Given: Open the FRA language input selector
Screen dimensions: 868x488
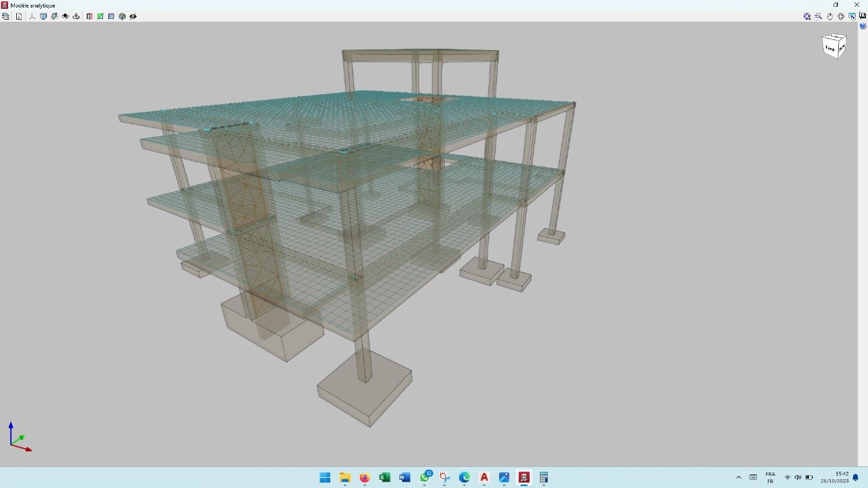Looking at the screenshot, I should point(770,477).
